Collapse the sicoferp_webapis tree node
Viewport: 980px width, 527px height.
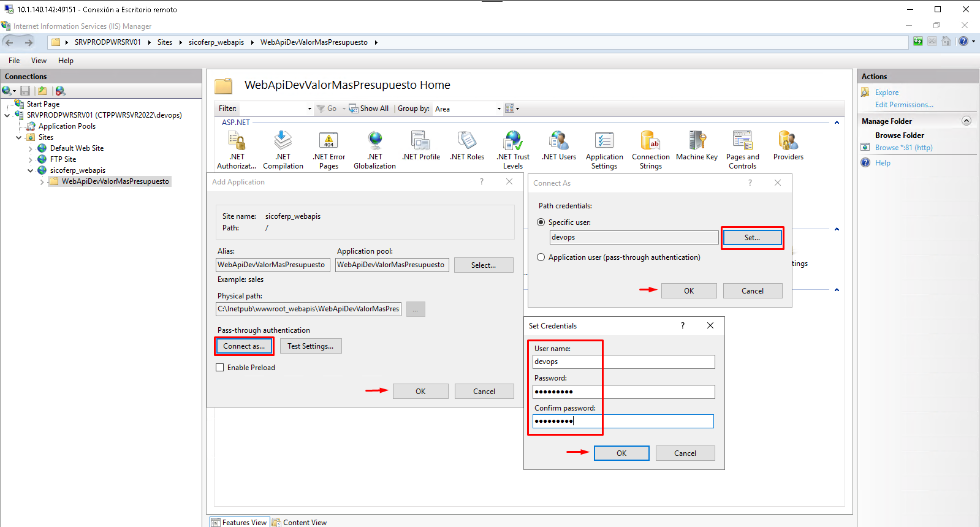(30, 170)
